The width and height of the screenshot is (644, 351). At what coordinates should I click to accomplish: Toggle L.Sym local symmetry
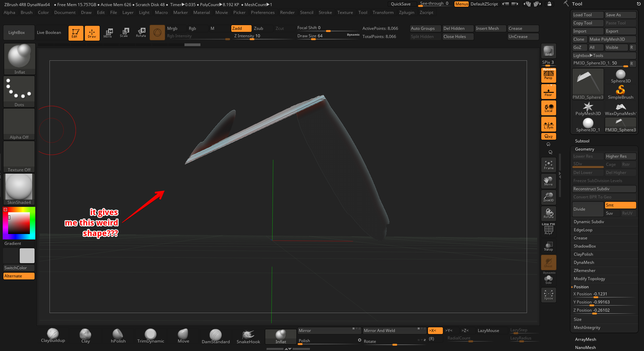pyautogui.click(x=548, y=124)
